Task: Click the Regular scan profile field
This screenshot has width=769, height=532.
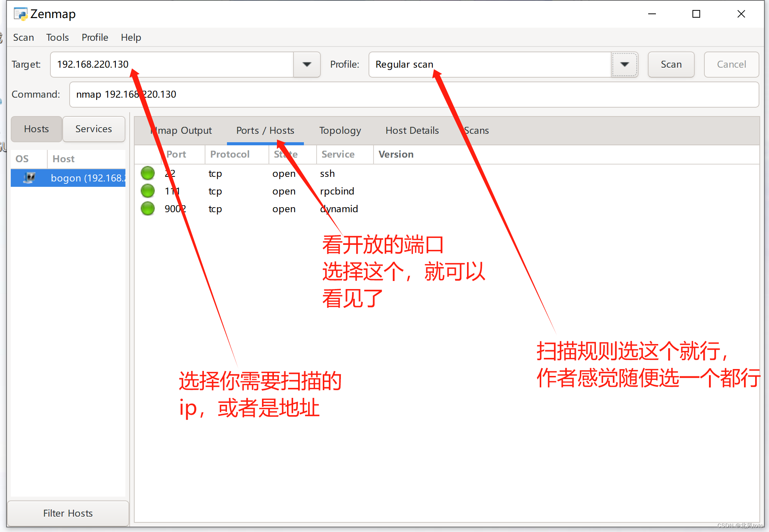Action: click(x=490, y=65)
